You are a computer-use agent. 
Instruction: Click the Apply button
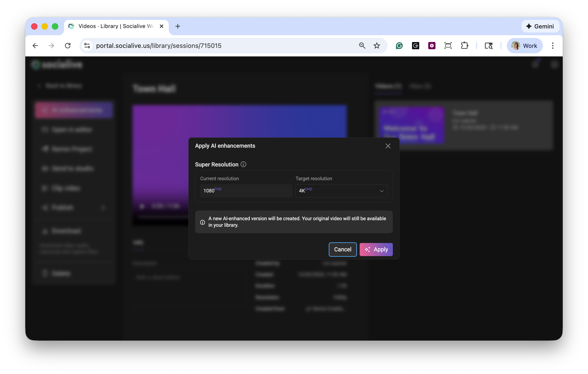click(376, 249)
